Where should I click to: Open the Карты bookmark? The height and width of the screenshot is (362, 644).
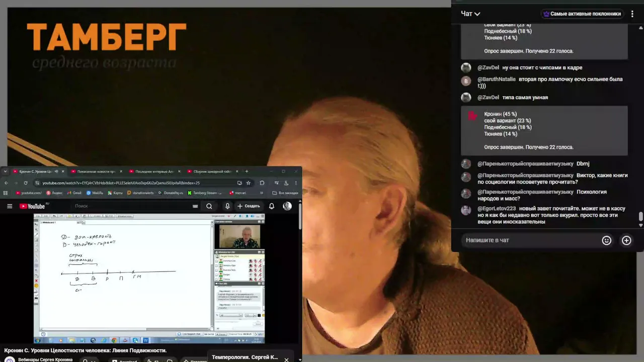tap(115, 193)
